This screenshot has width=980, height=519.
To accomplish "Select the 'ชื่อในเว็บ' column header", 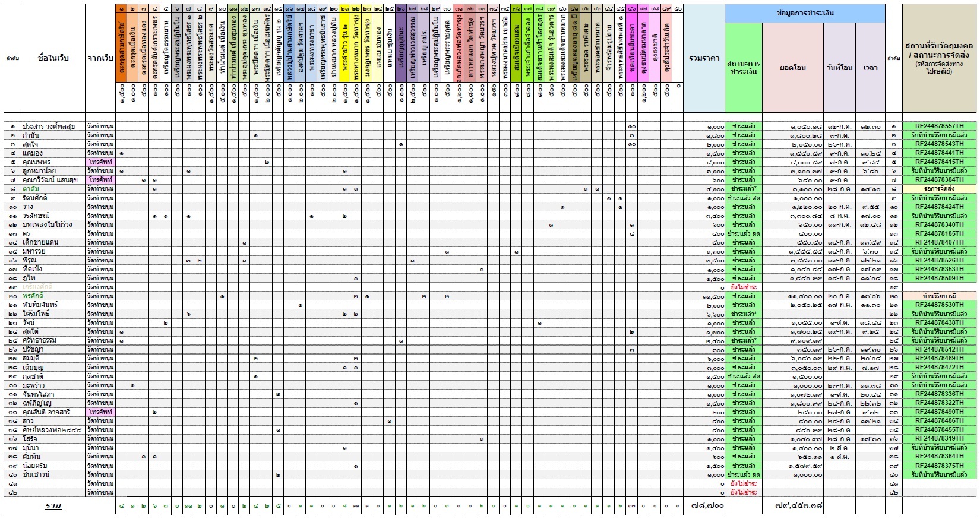I will pyautogui.click(x=53, y=58).
